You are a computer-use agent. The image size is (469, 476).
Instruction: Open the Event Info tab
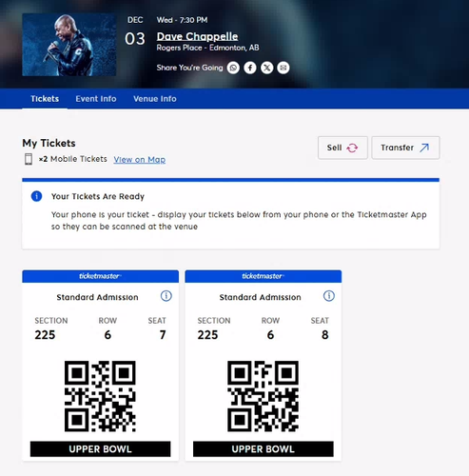96,99
